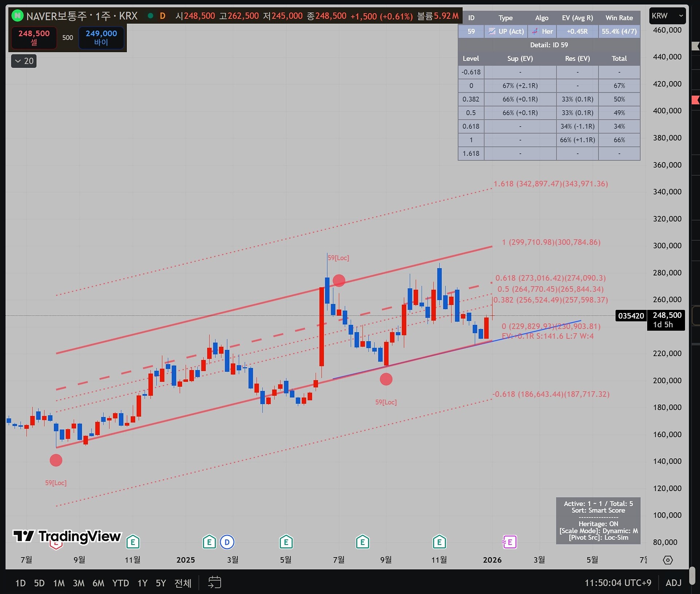
Task: Open the go-to-date calendar icon
Action: tap(214, 582)
